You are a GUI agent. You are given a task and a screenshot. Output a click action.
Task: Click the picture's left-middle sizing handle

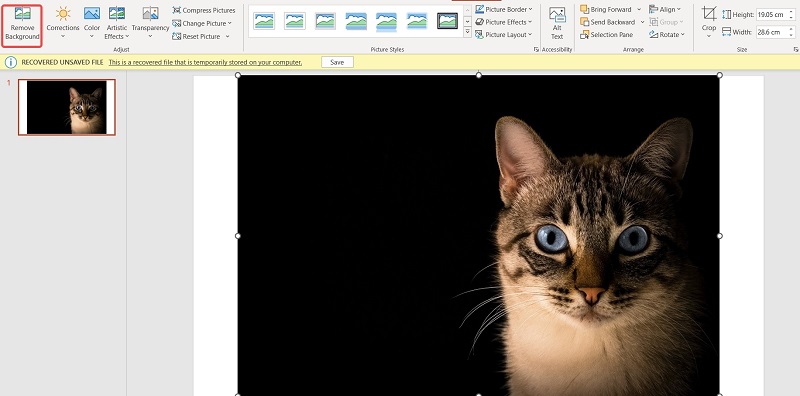(x=238, y=236)
